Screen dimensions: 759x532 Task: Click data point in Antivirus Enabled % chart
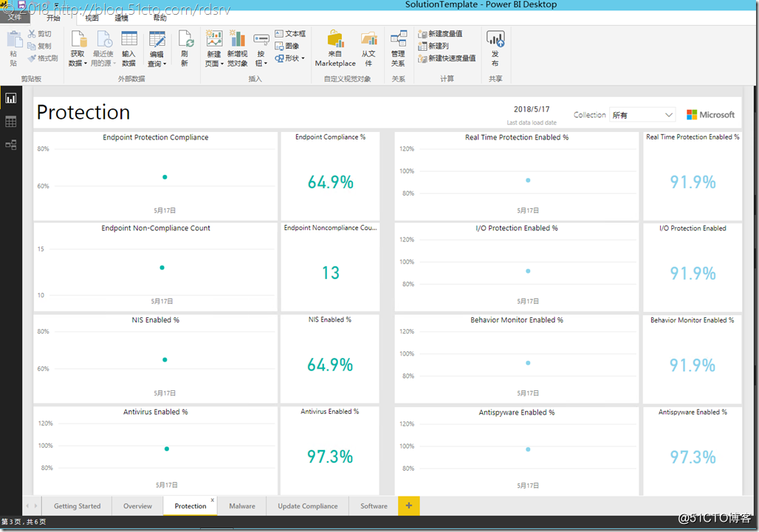click(x=167, y=449)
